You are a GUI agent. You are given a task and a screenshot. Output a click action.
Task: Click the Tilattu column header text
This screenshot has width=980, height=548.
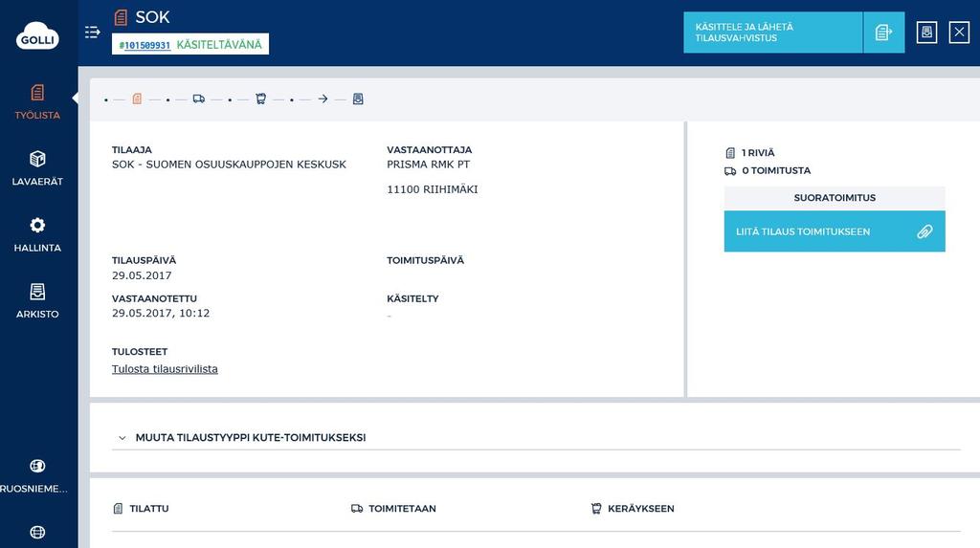tap(148, 509)
